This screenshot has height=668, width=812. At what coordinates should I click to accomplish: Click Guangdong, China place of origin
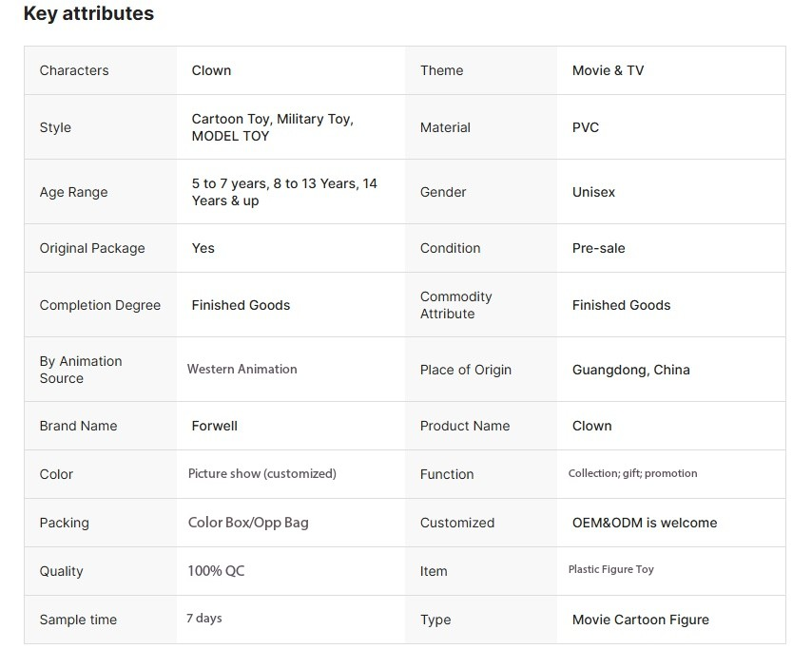pyautogui.click(x=630, y=370)
